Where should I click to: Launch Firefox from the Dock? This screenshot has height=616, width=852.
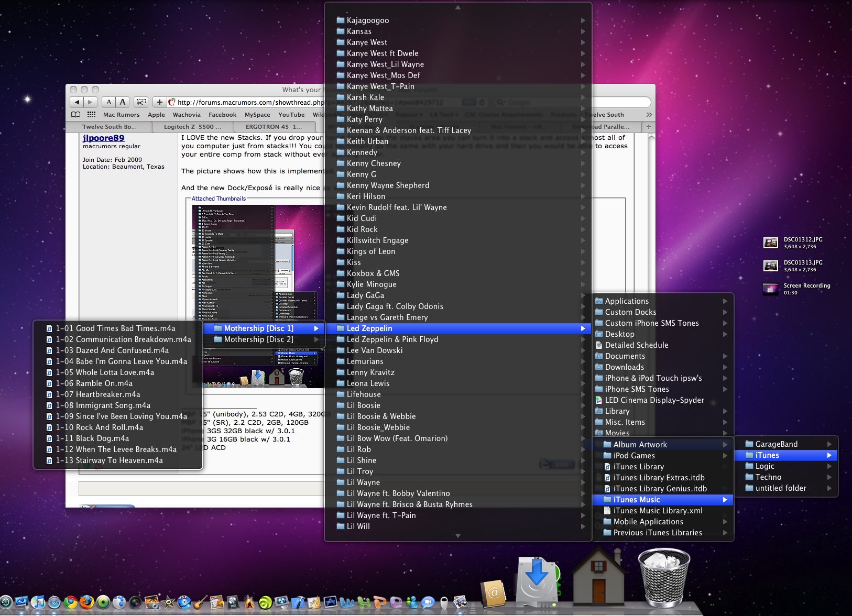tap(86, 602)
